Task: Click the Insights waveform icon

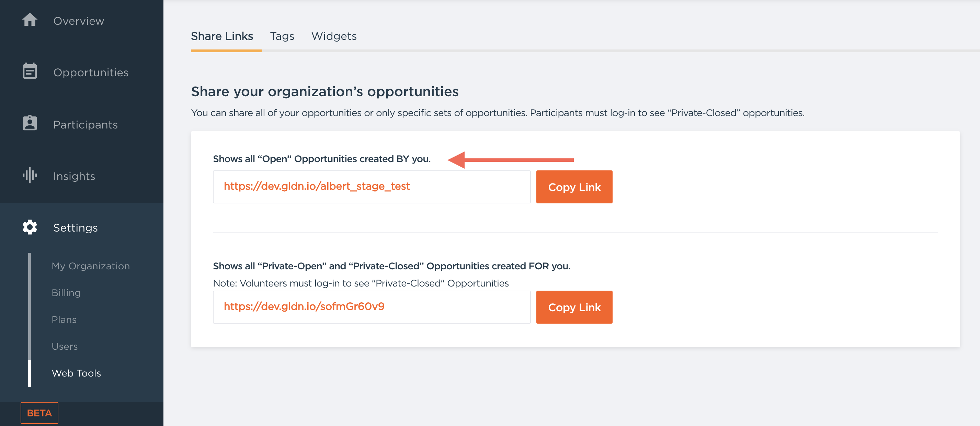Action: (30, 175)
